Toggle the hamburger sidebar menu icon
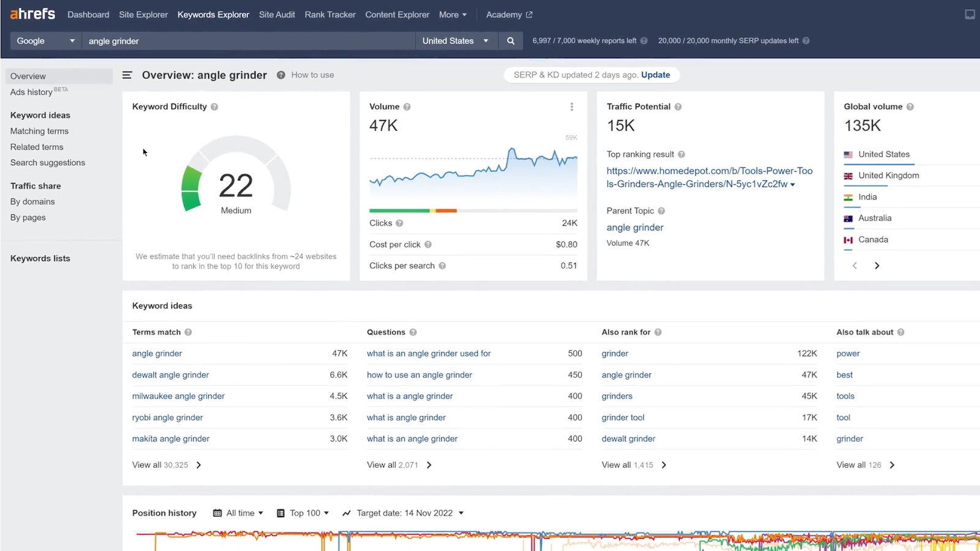 tap(127, 75)
